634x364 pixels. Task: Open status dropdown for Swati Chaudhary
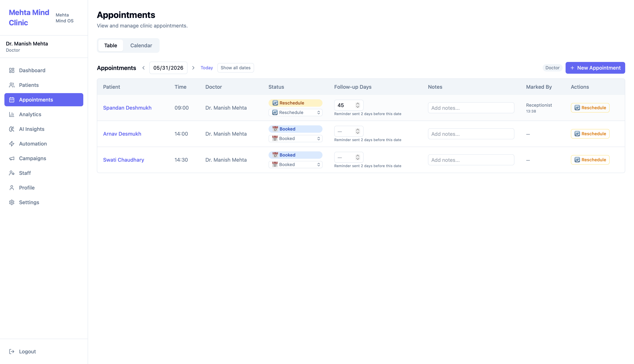click(x=295, y=165)
